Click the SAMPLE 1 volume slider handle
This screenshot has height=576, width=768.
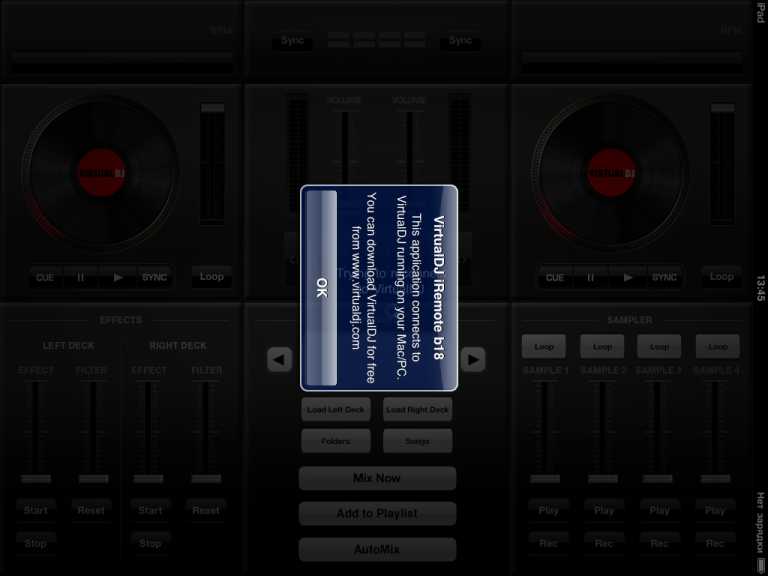coord(545,479)
